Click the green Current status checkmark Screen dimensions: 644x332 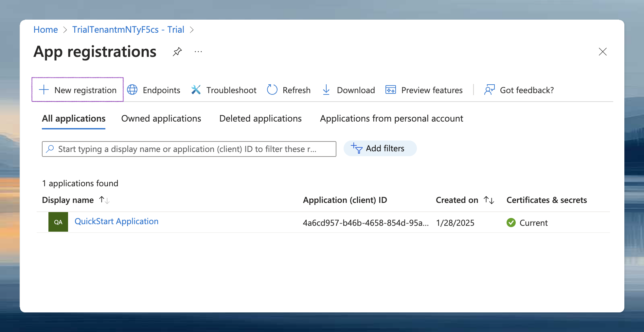click(x=511, y=223)
